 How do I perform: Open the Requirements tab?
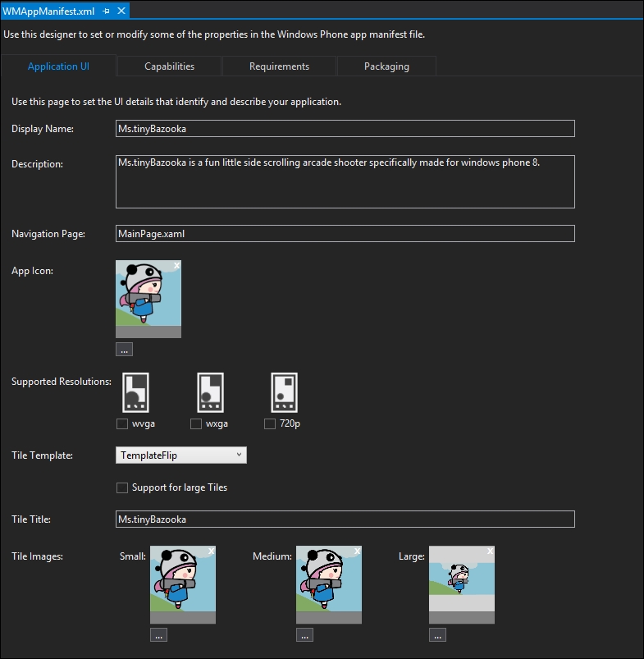pyautogui.click(x=279, y=66)
